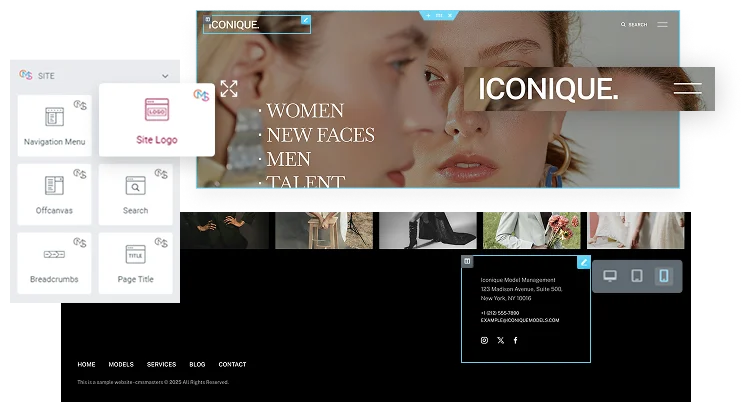Edit the header logo with pencil icon

[x=306, y=20]
